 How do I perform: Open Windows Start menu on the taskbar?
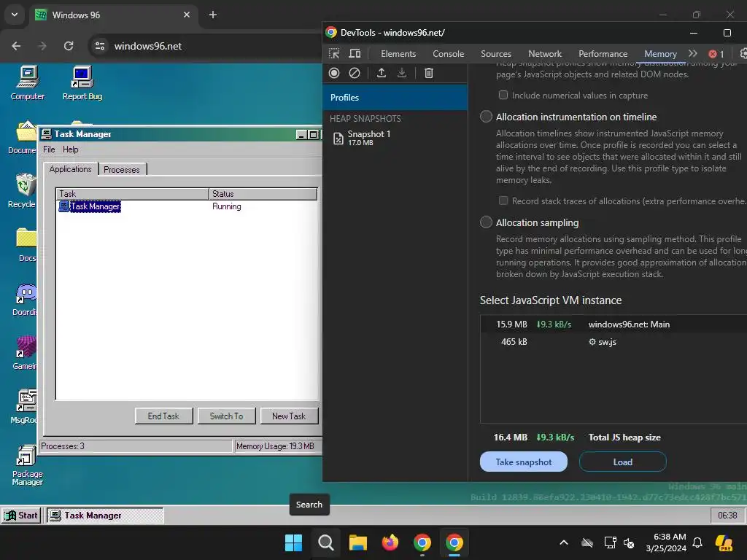(293, 542)
